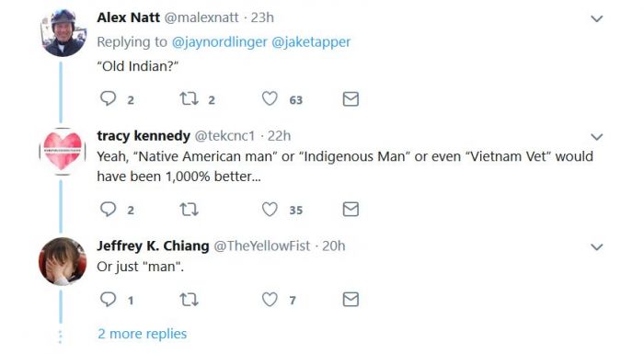Share tracy kennedy's tweet via envelope icon

click(351, 210)
